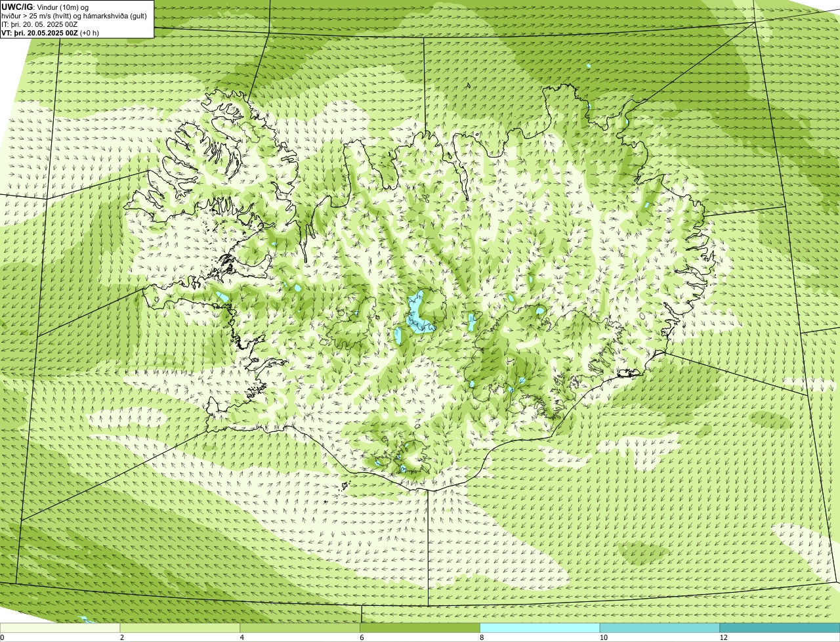Click the 2–4 m/s light green legend swatch

(180, 628)
